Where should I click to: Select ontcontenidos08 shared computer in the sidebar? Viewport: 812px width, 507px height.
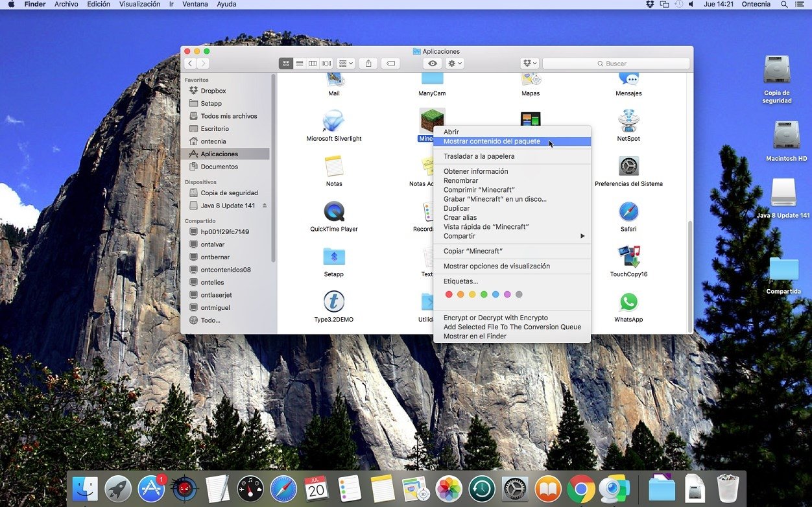click(226, 270)
